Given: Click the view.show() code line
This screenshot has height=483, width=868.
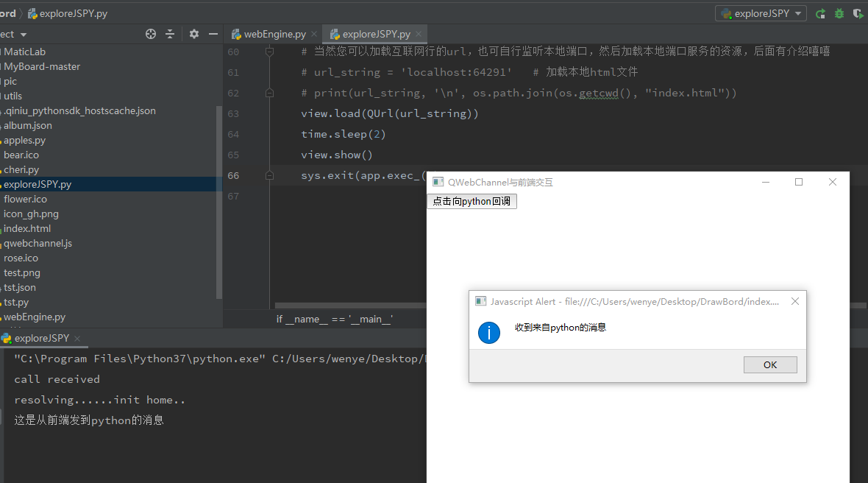Looking at the screenshot, I should pyautogui.click(x=337, y=155).
